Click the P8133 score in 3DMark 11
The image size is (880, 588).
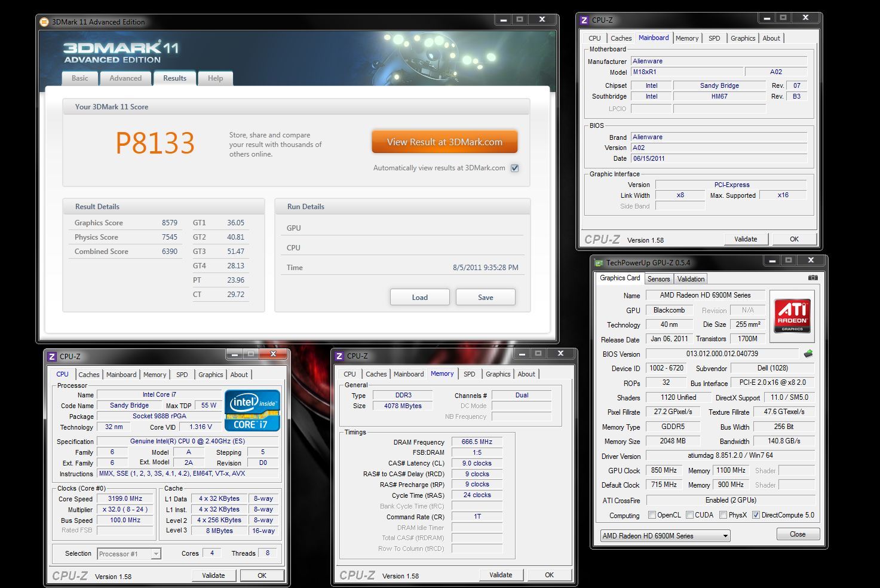[x=155, y=143]
